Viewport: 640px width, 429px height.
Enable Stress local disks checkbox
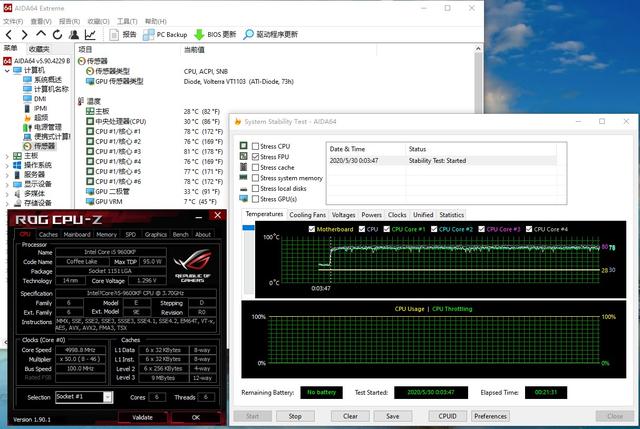click(256, 189)
